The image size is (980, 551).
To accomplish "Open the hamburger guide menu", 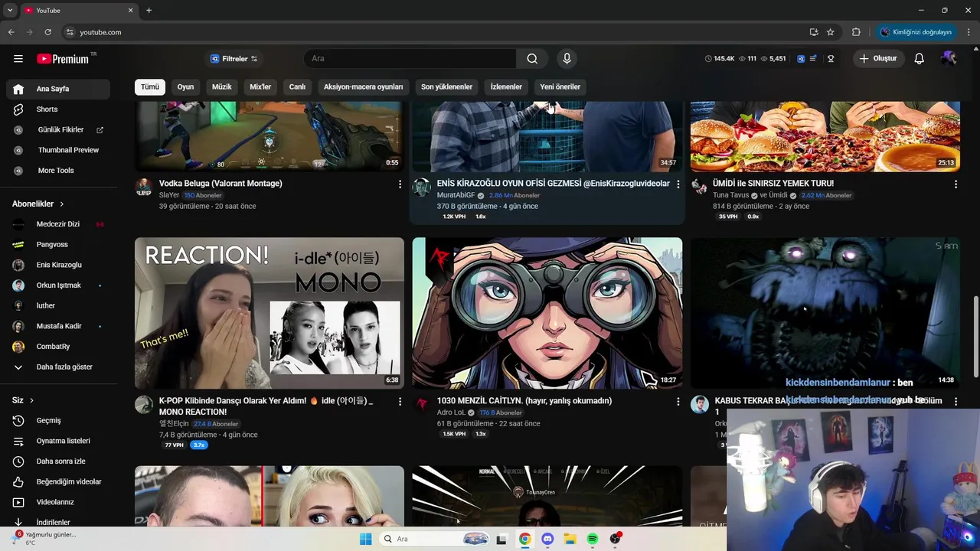I will pos(18,59).
